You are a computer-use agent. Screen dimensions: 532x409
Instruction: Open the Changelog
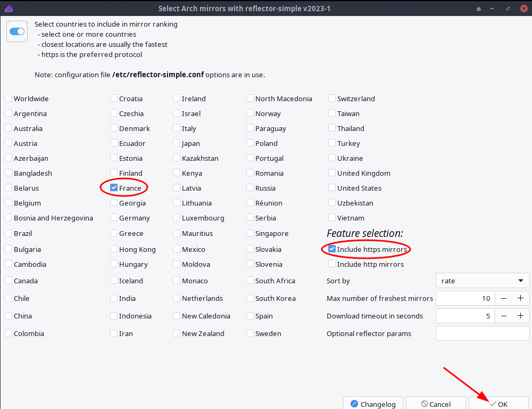[372, 404]
